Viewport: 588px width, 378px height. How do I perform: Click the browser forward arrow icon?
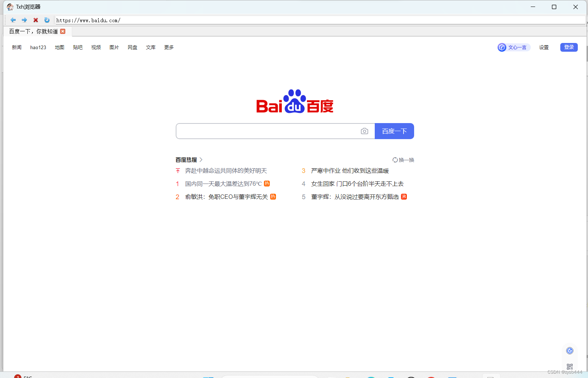tap(24, 20)
